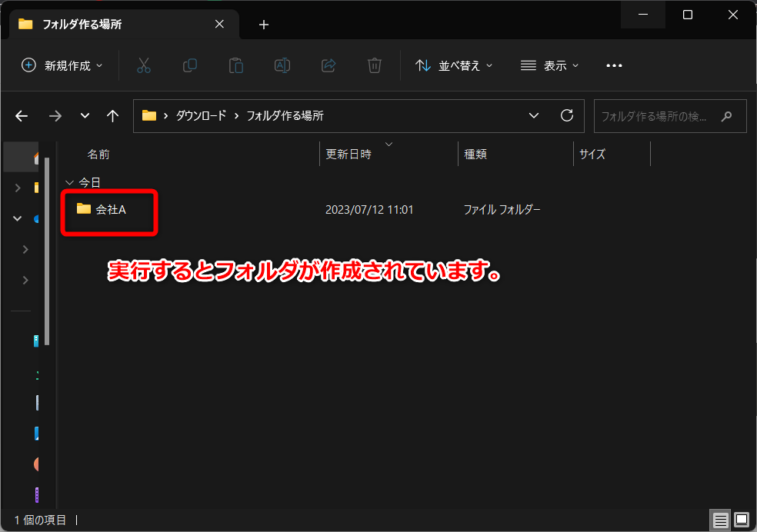This screenshot has width=757, height=532.
Task: Refresh the folder with the reload icon
Action: point(567,116)
